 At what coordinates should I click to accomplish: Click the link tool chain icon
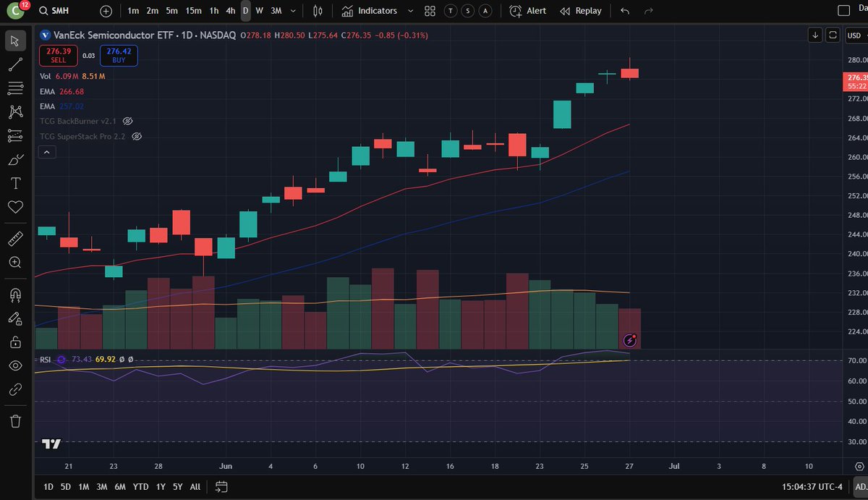tap(15, 389)
